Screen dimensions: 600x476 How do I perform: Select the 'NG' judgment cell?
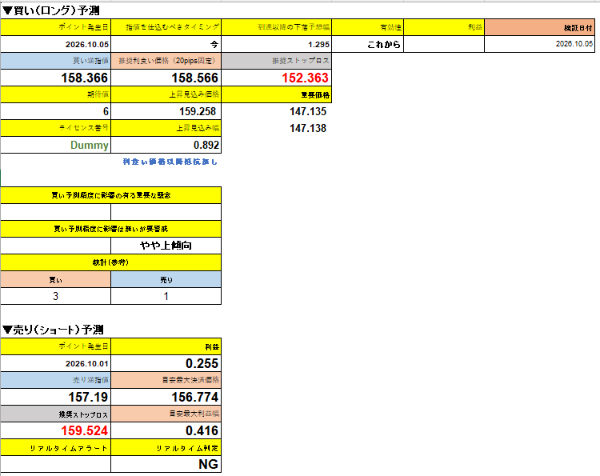166,464
